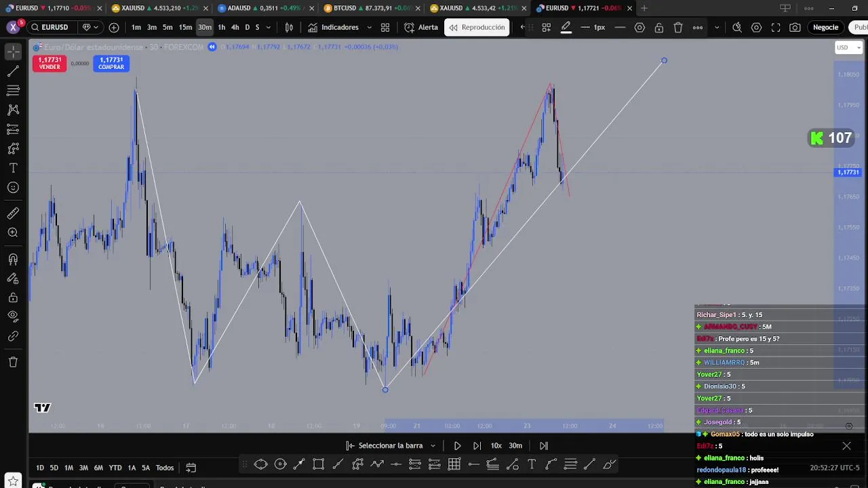
Task: Select the trend line drawing tool
Action: (13, 71)
